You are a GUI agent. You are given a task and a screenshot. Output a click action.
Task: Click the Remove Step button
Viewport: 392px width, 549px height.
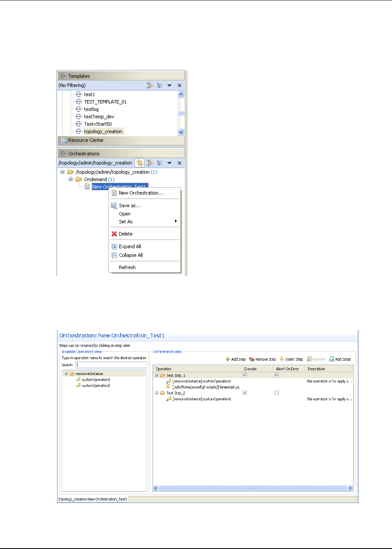(262, 359)
